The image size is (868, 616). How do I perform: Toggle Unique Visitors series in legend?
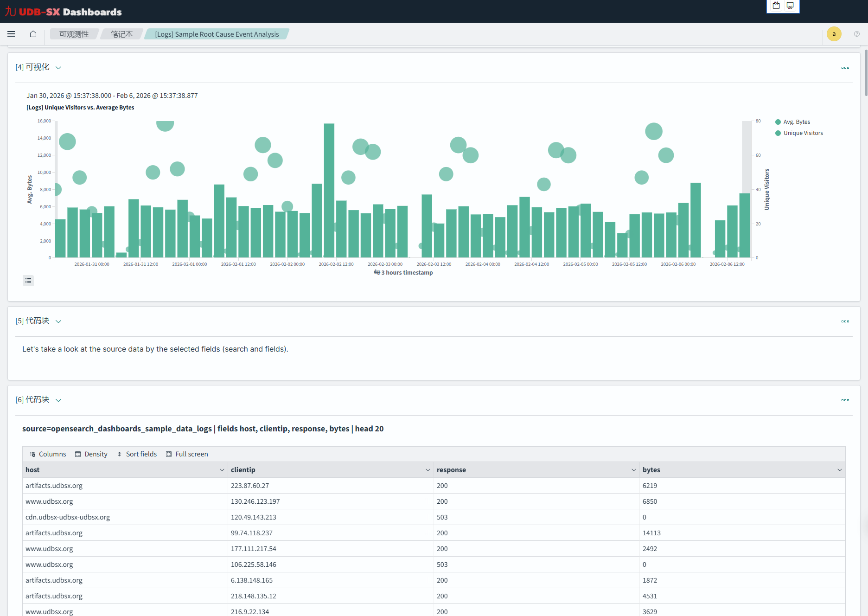803,133
